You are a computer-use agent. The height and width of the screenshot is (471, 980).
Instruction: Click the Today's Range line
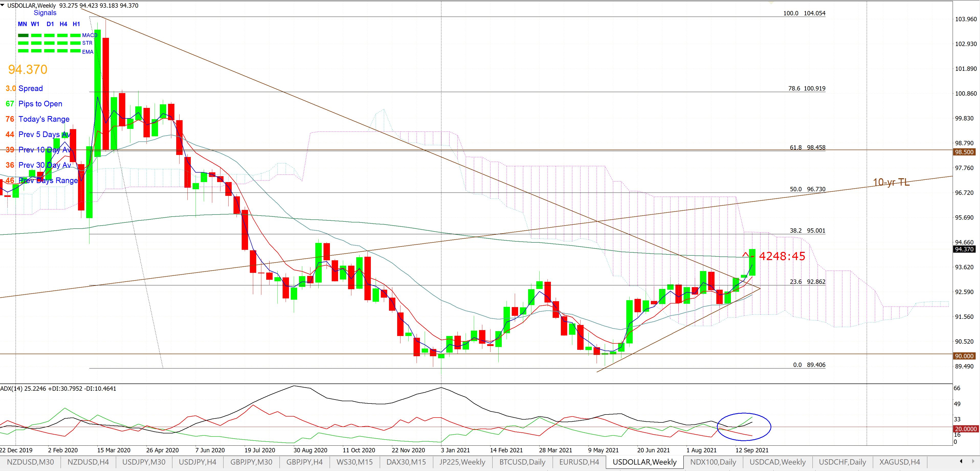pyautogui.click(x=37, y=119)
